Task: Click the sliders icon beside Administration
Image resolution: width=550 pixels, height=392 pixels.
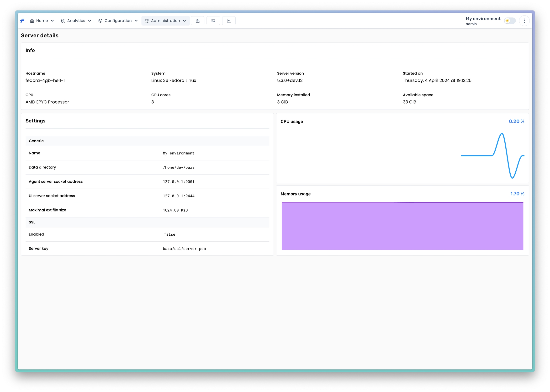Action: pyautogui.click(x=147, y=21)
